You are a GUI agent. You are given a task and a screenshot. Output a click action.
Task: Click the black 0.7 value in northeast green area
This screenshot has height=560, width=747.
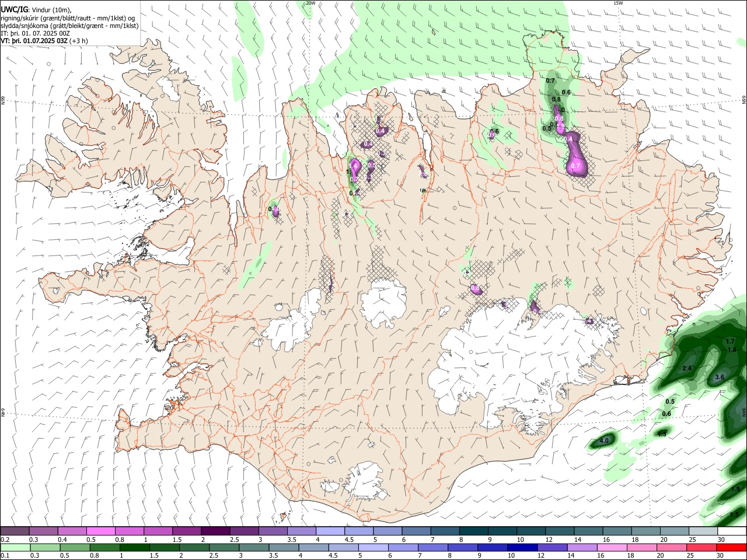(x=550, y=80)
